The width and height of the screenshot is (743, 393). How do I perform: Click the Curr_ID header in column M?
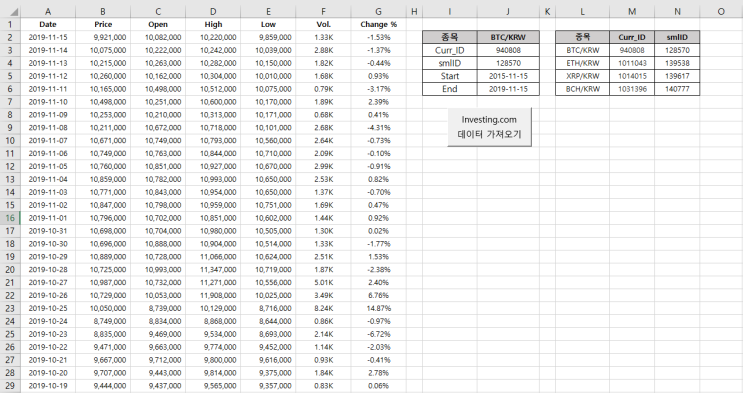coord(632,37)
